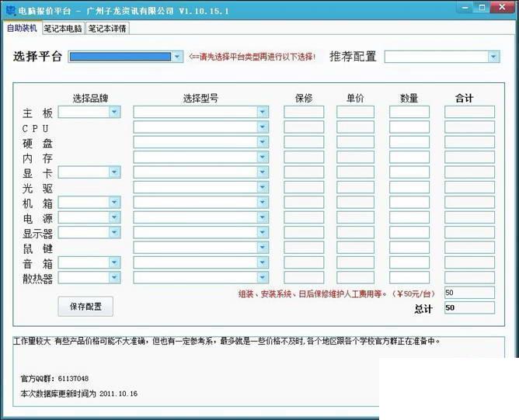Minimize the 电脑报价平台 window
Viewport: 519px width, 420px height.
(x=465, y=8)
